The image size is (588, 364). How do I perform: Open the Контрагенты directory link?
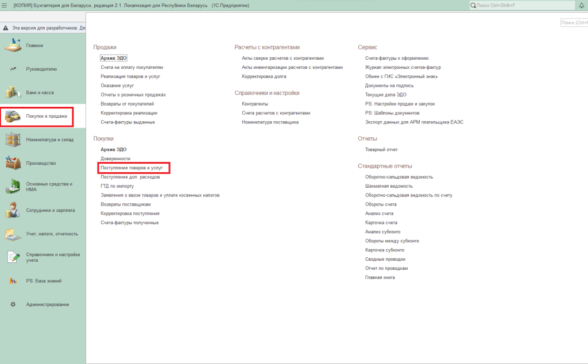[x=255, y=104]
